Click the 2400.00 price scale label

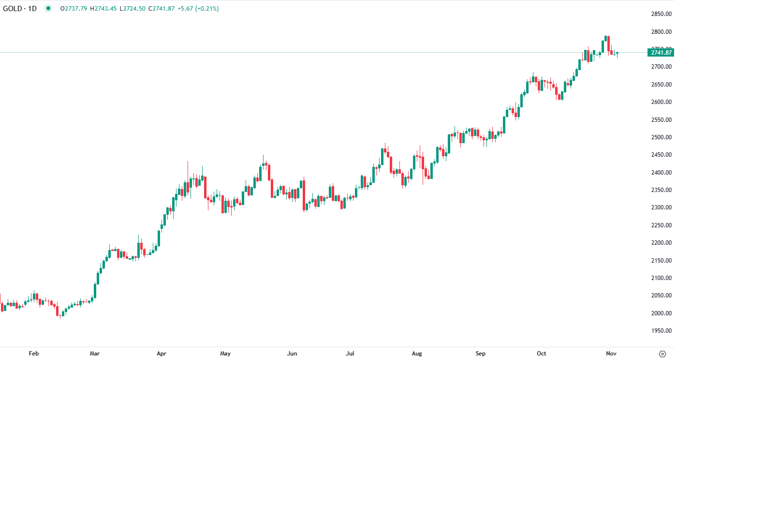(x=661, y=173)
